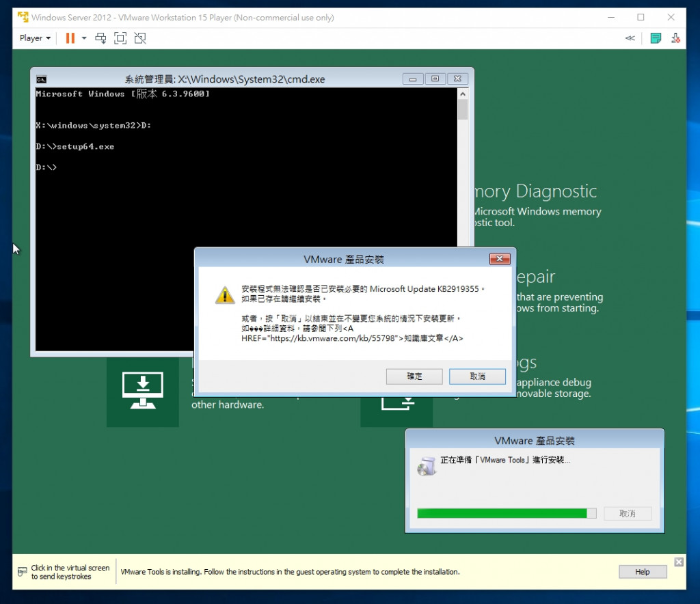Maximize the cmd.exe window
The image size is (700, 604).
coord(435,79)
